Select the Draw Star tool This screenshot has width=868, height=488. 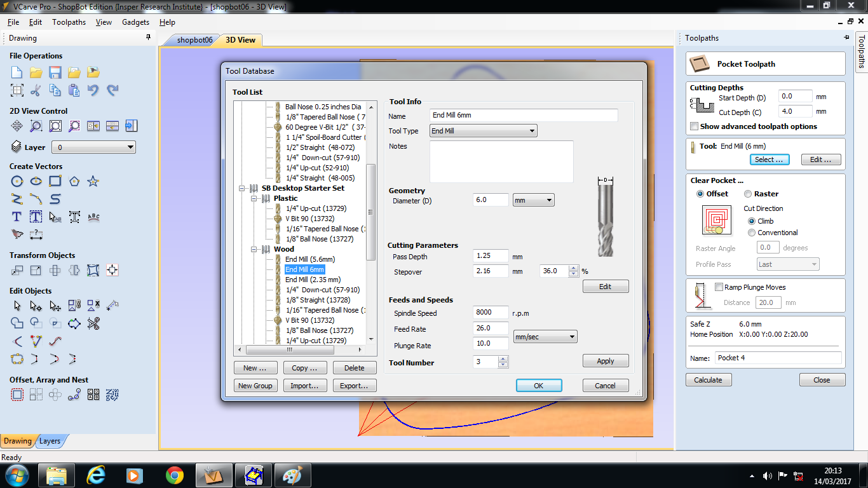coord(93,182)
